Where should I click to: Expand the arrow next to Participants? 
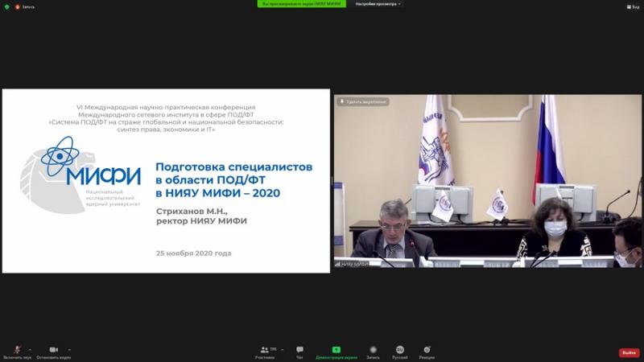click(283, 350)
